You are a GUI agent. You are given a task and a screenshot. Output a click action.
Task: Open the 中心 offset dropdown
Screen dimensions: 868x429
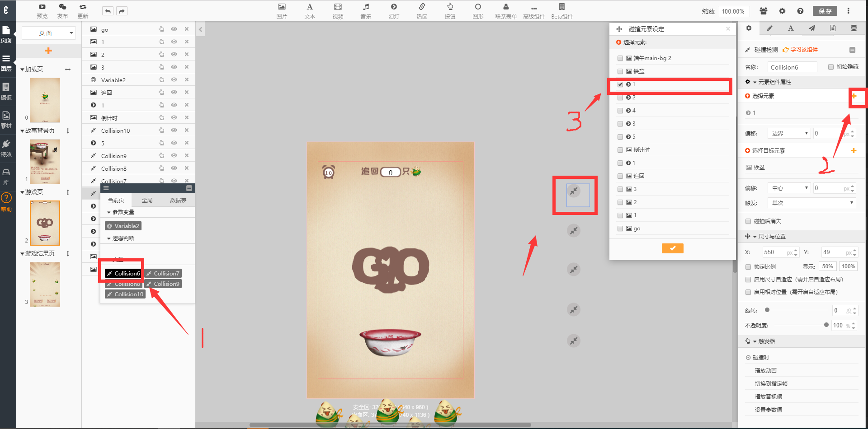click(789, 188)
